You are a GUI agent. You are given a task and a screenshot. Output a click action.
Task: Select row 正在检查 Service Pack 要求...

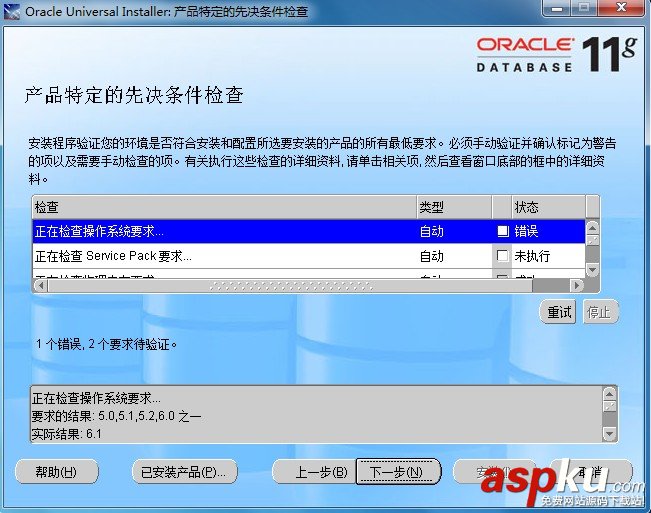click(x=308, y=256)
